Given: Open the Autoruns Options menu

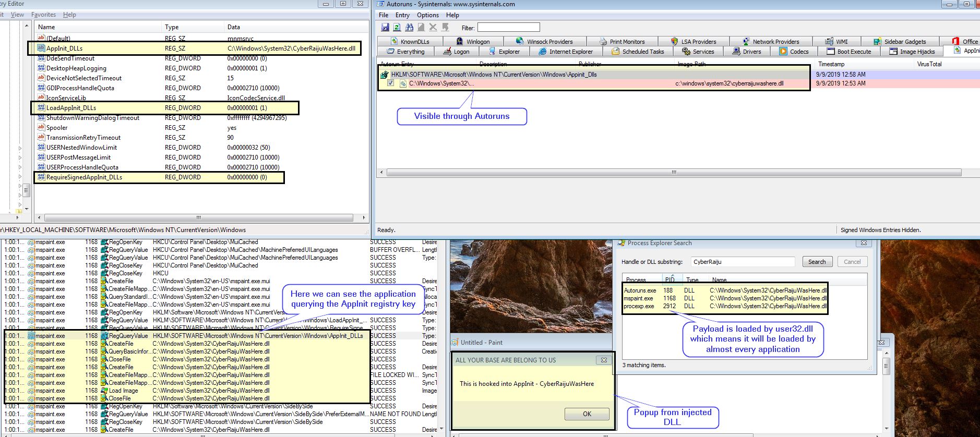Looking at the screenshot, I should 428,15.
